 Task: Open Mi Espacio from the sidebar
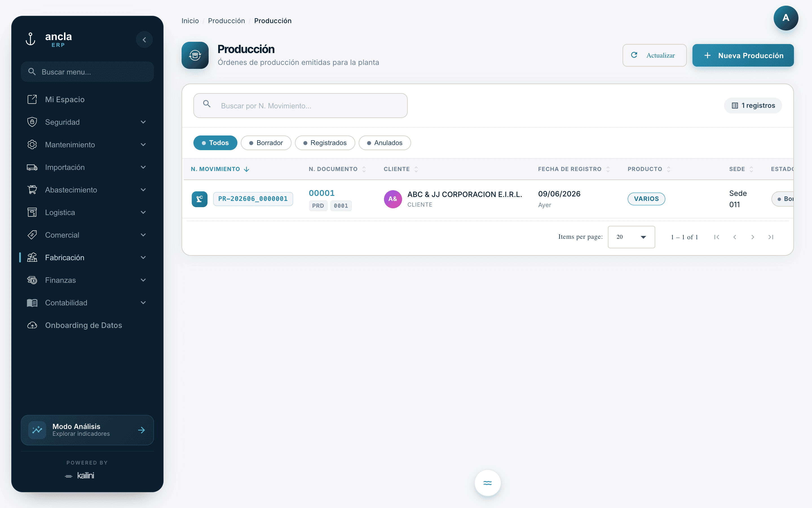87,99
